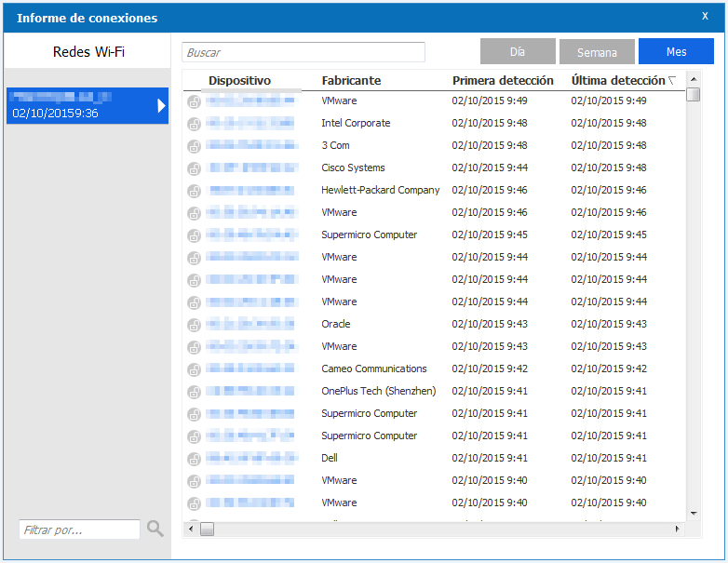Click lock icon in 3 Com row
The width and height of the screenshot is (728, 563).
pos(194,146)
